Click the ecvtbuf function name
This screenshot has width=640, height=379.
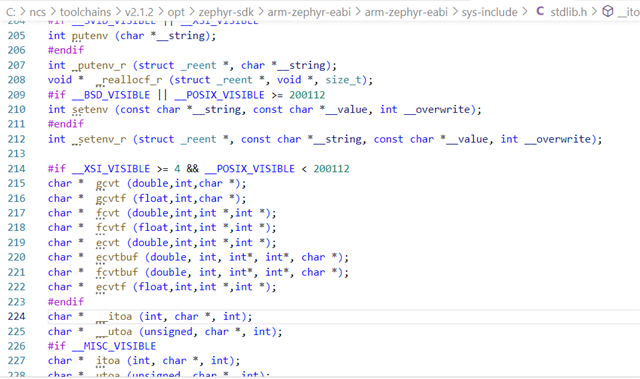[117, 257]
